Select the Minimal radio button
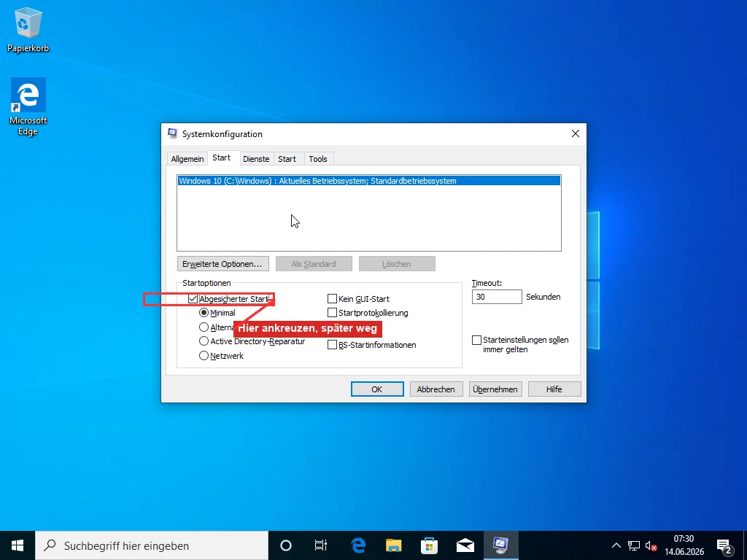 (x=204, y=313)
